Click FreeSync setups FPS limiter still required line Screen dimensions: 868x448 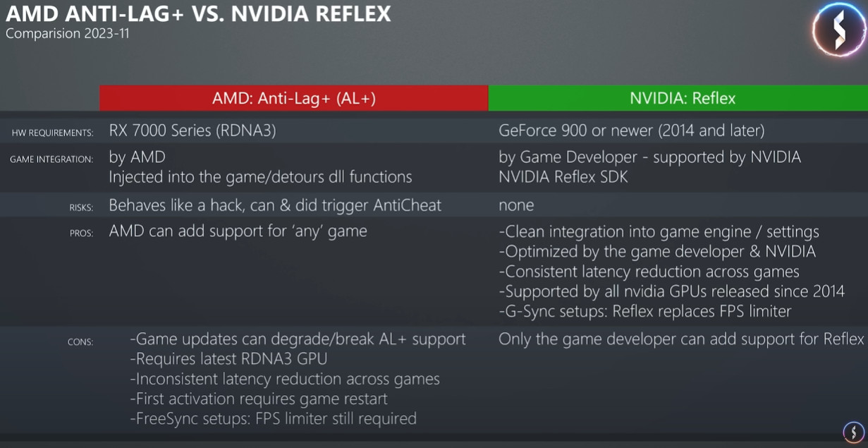click(273, 418)
